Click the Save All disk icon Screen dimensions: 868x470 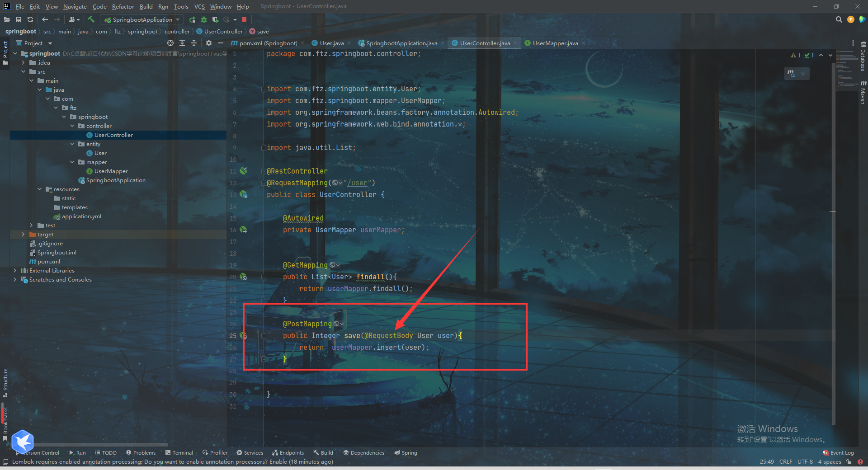coord(19,19)
